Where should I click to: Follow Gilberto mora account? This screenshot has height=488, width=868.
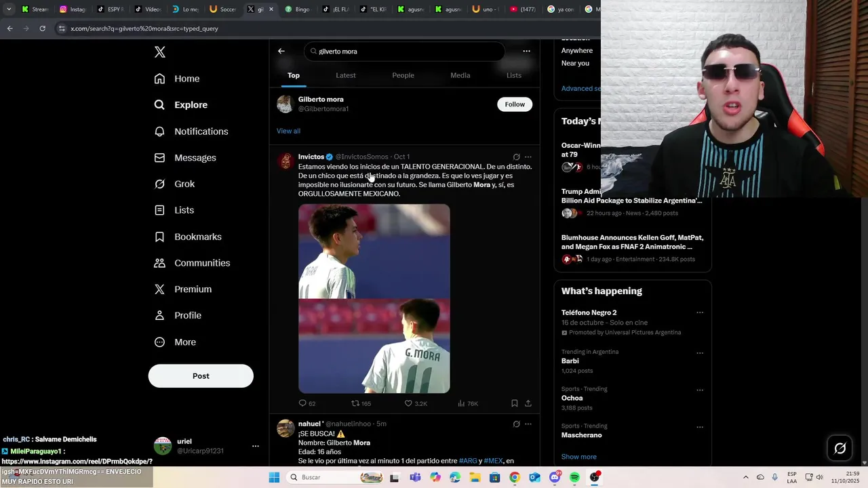click(515, 104)
